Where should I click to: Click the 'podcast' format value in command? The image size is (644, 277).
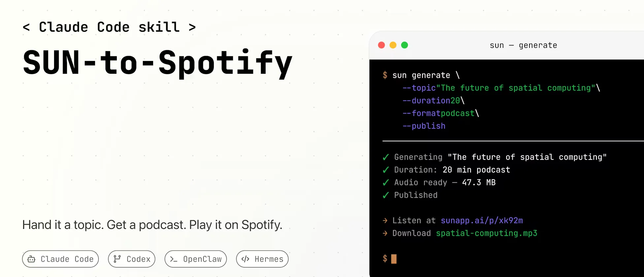(x=458, y=113)
